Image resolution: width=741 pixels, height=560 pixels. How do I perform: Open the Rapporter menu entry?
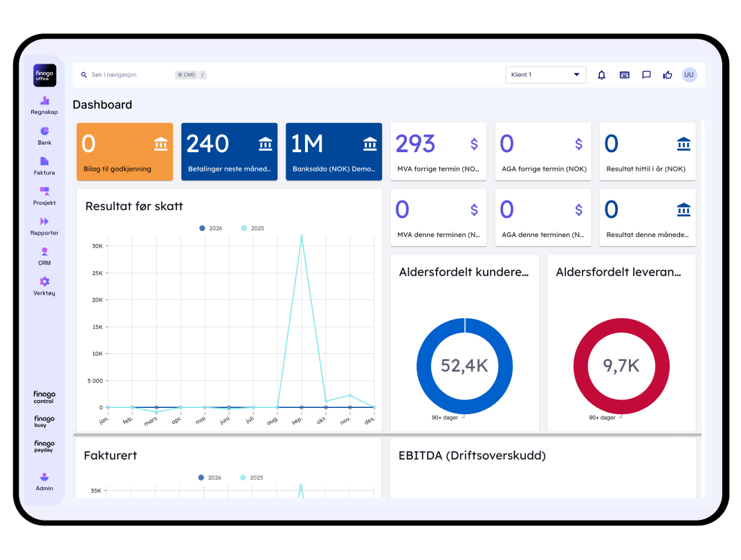pyautogui.click(x=44, y=227)
